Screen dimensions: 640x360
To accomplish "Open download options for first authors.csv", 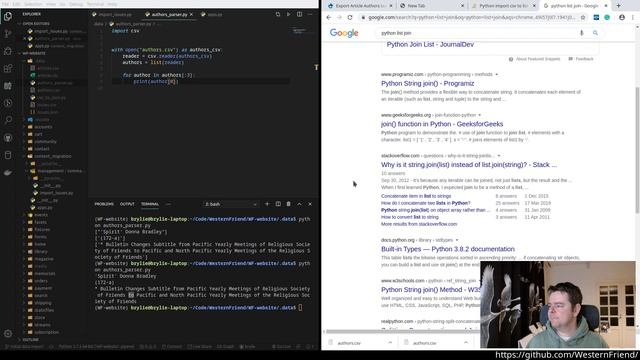I will pos(390,343).
